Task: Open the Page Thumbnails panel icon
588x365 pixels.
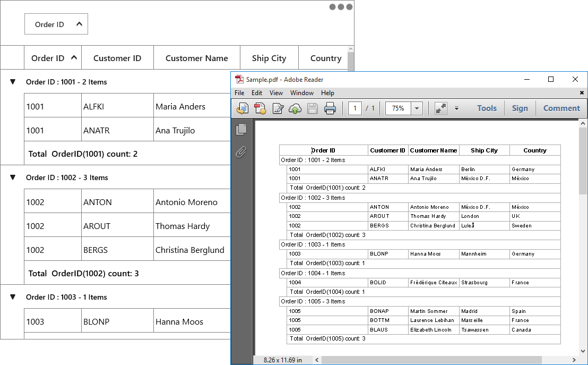Action: click(x=241, y=129)
